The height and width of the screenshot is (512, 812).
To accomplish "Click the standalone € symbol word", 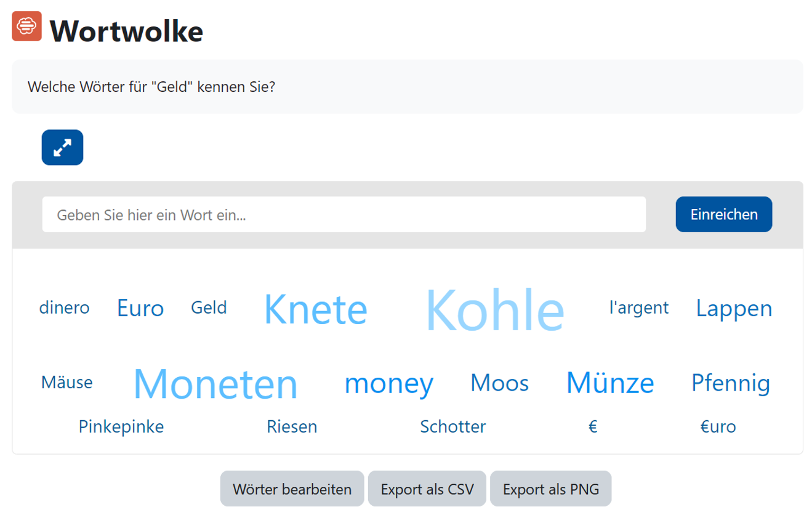I will point(593,426).
